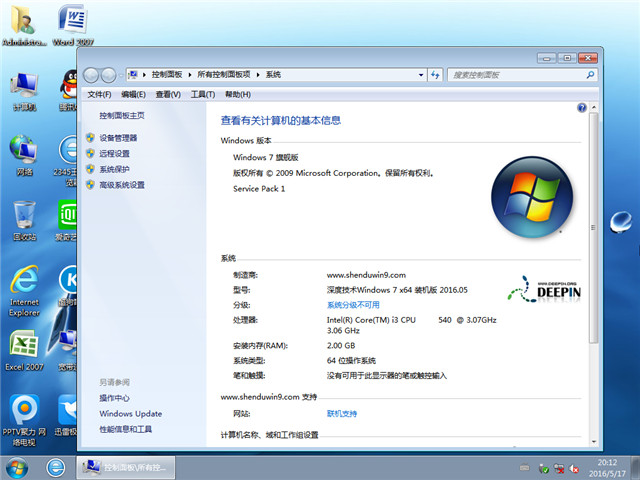Open the 计算机 desktop icon
The width and height of the screenshot is (640, 480).
(x=24, y=92)
